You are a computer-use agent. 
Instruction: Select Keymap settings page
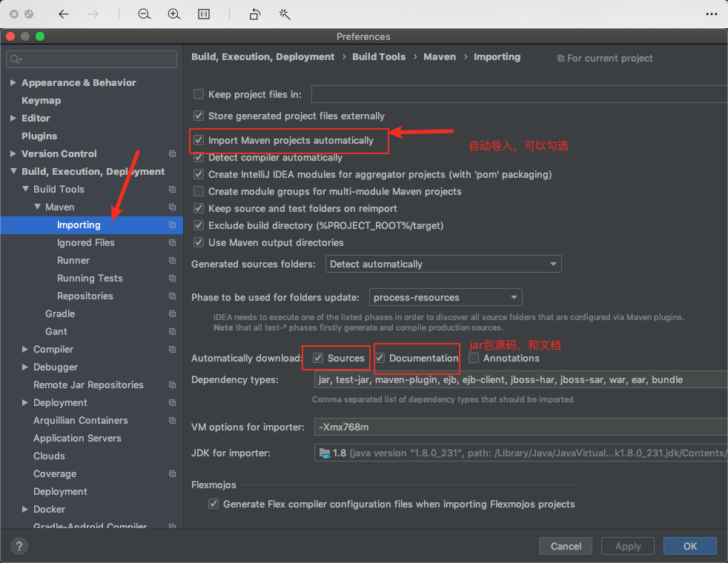click(x=41, y=100)
